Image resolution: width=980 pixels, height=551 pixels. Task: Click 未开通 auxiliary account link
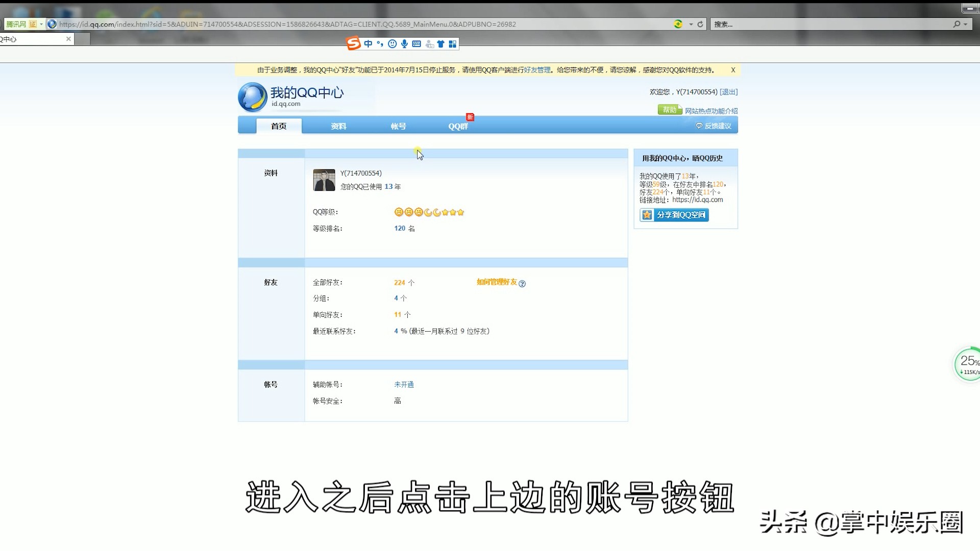pyautogui.click(x=404, y=385)
